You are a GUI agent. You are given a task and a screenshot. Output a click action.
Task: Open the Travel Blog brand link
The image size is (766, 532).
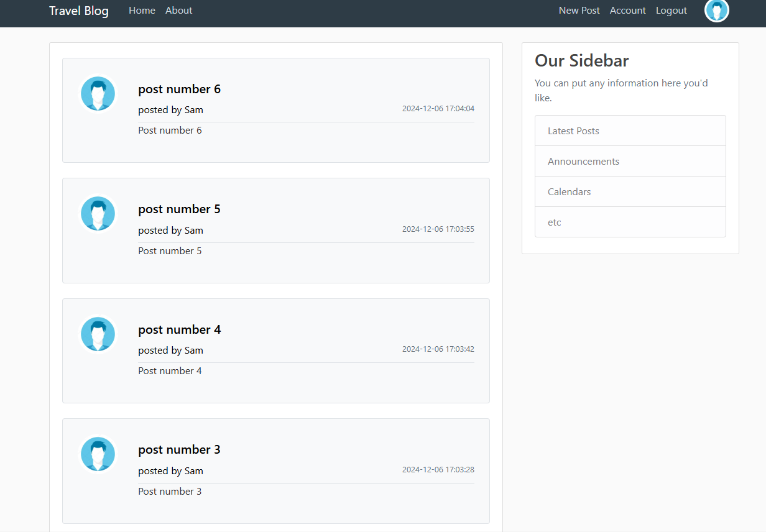pyautogui.click(x=79, y=11)
